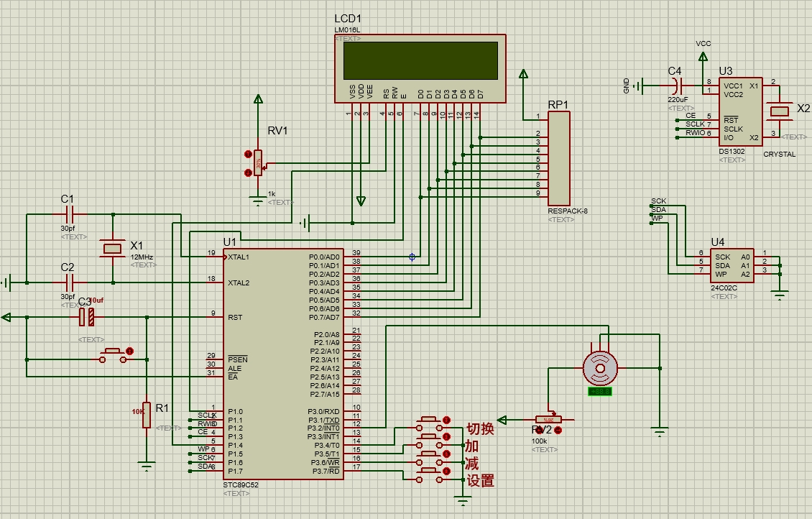The image size is (812, 519).
Task: Click the power arrow above RV1
Action: (258, 99)
